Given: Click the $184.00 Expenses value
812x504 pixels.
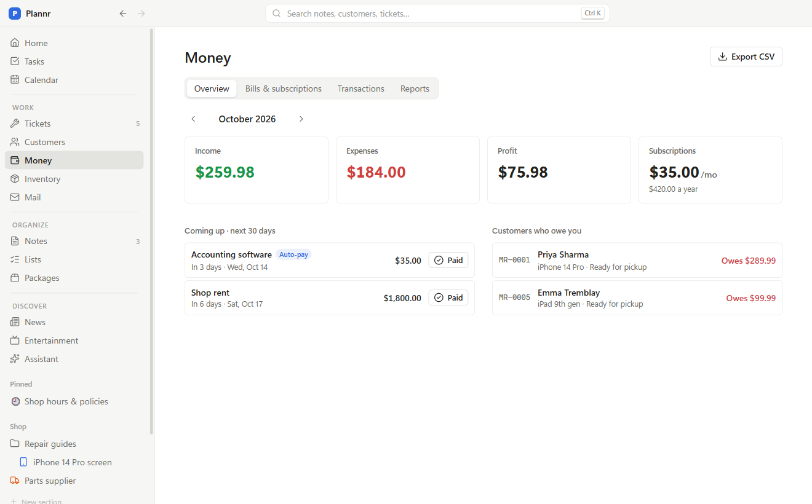Looking at the screenshot, I should click(376, 172).
